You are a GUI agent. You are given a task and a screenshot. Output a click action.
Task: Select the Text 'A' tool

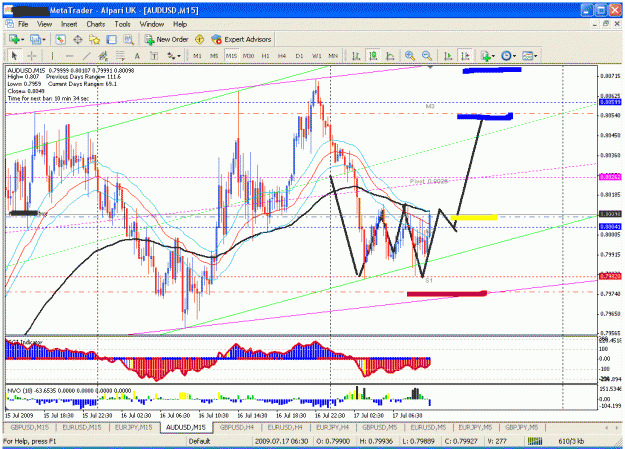137,56
